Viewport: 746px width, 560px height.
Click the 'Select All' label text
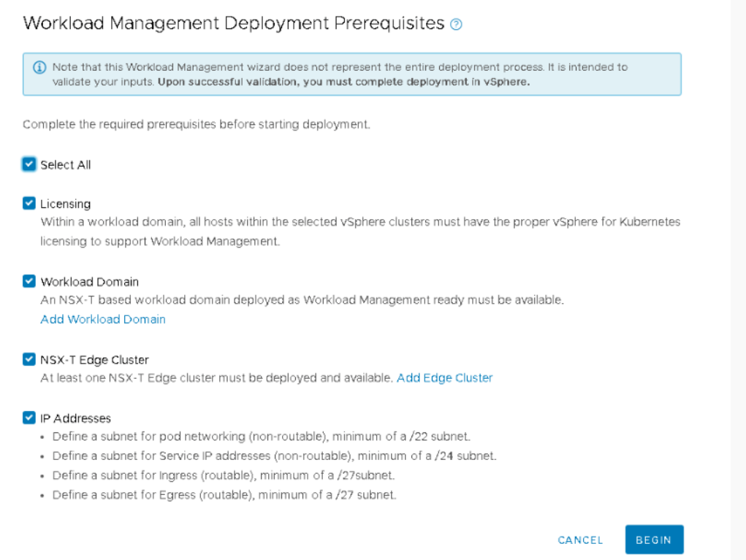[66, 165]
